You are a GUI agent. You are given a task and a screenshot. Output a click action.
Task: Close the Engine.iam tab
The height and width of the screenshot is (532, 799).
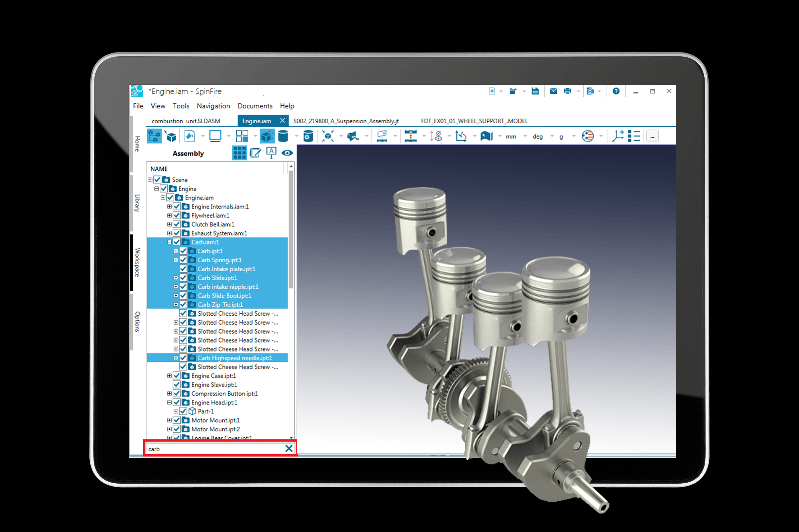(282, 120)
